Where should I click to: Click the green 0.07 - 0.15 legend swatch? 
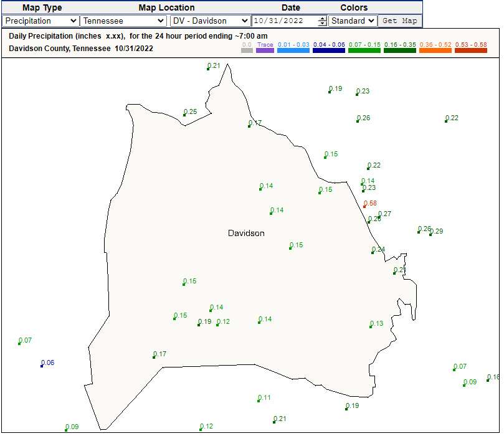click(364, 50)
